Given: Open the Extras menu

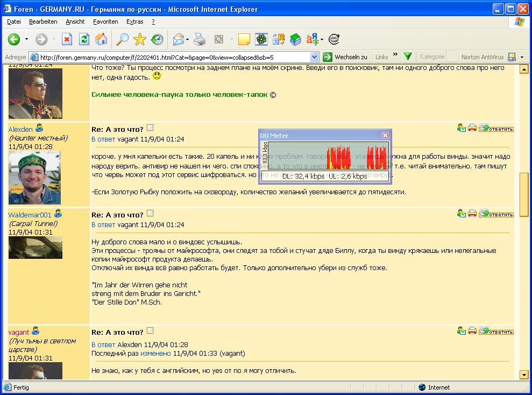Looking at the screenshot, I should (x=134, y=22).
